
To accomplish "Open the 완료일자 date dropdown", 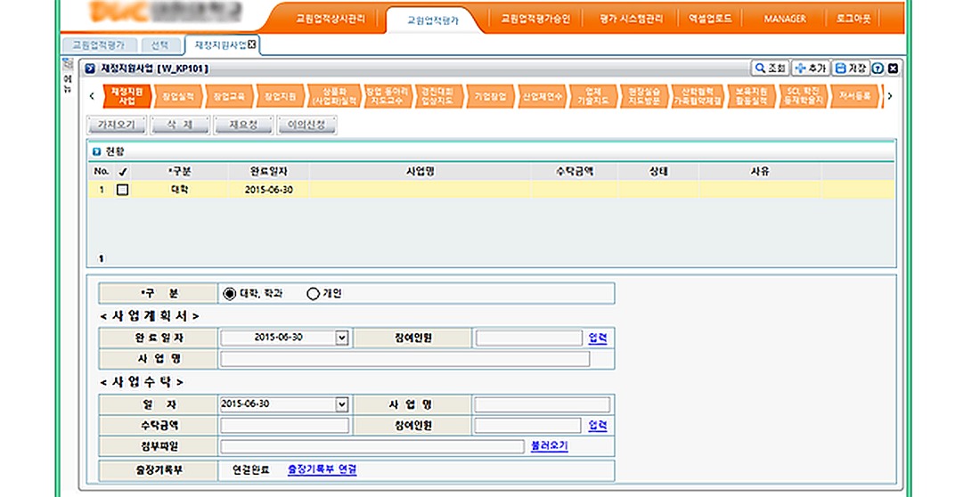I will 341,338.
